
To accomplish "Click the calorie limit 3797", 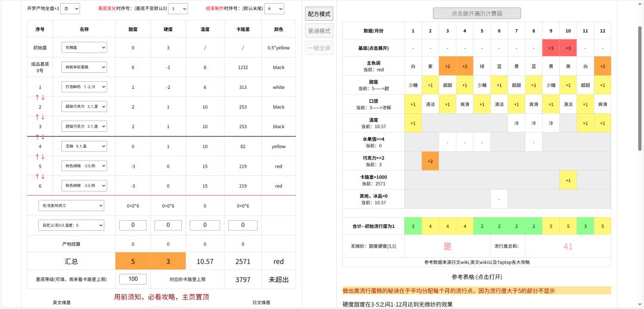I will click(x=243, y=279).
